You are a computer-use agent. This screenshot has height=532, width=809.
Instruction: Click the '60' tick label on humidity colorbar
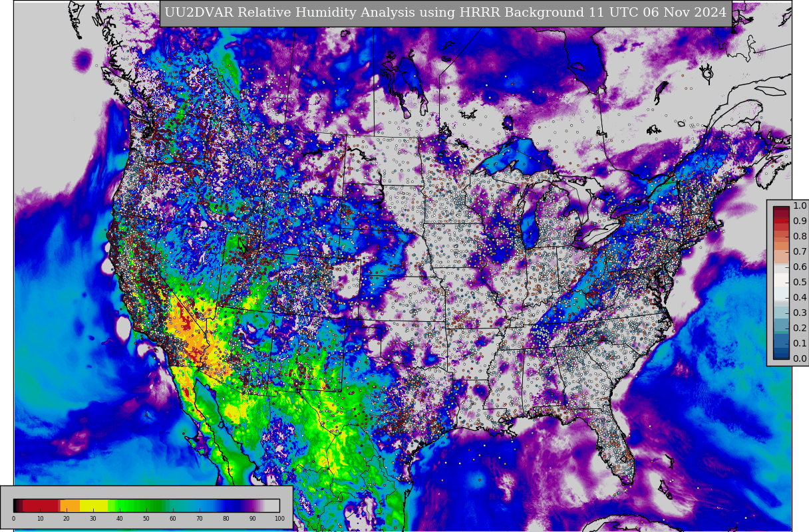tap(173, 519)
